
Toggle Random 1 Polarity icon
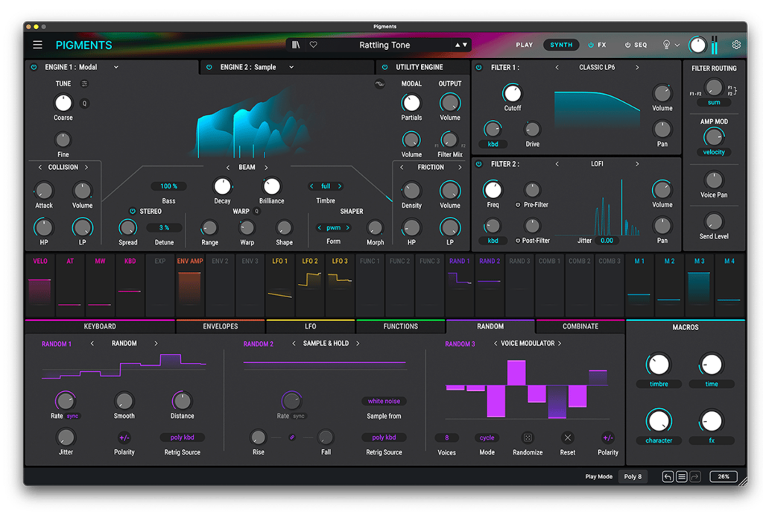pos(124,437)
